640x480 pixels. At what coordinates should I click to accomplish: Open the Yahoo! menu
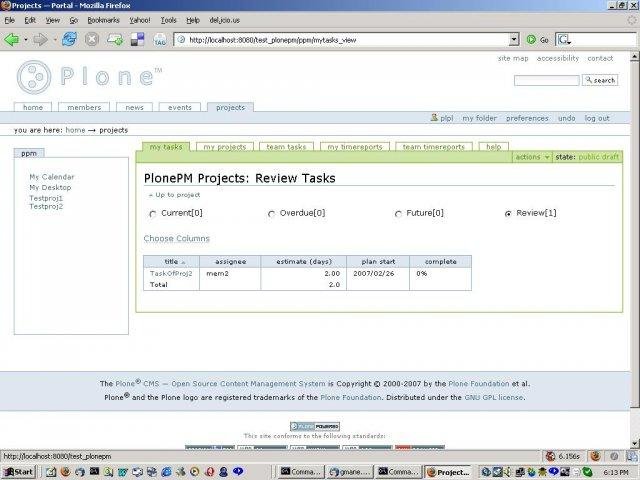click(140, 20)
